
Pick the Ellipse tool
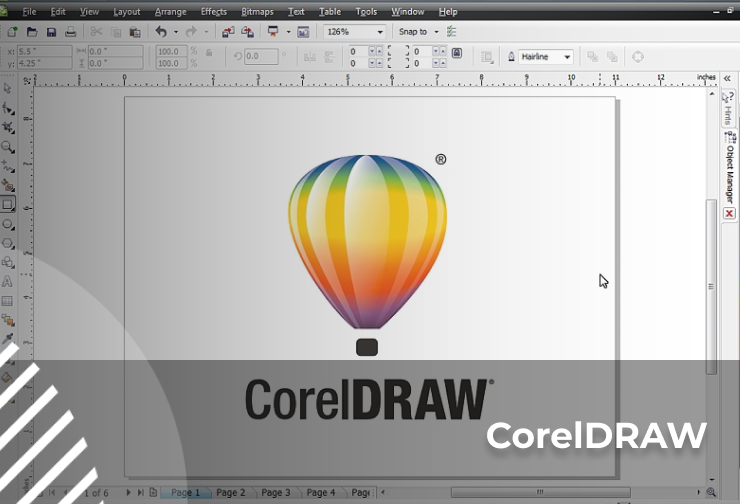(8, 224)
